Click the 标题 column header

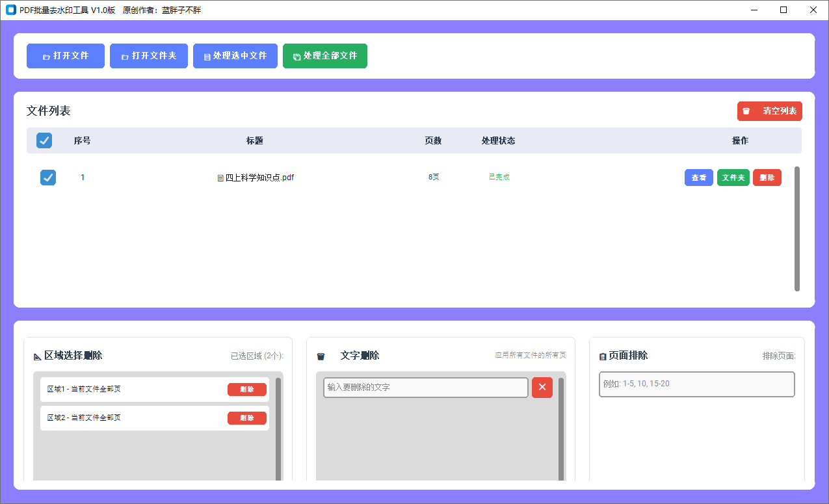pyautogui.click(x=254, y=140)
